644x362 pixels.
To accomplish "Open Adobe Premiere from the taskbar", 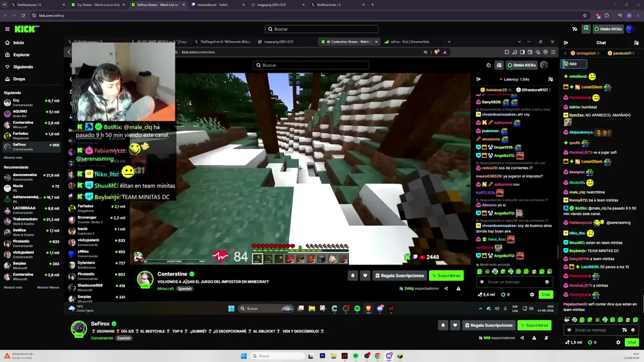I will tap(323, 356).
